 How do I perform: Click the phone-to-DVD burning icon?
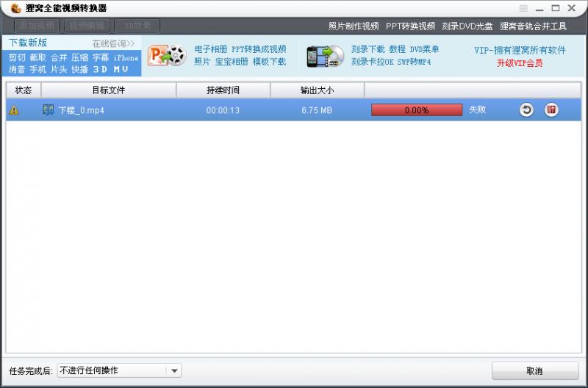pos(325,57)
